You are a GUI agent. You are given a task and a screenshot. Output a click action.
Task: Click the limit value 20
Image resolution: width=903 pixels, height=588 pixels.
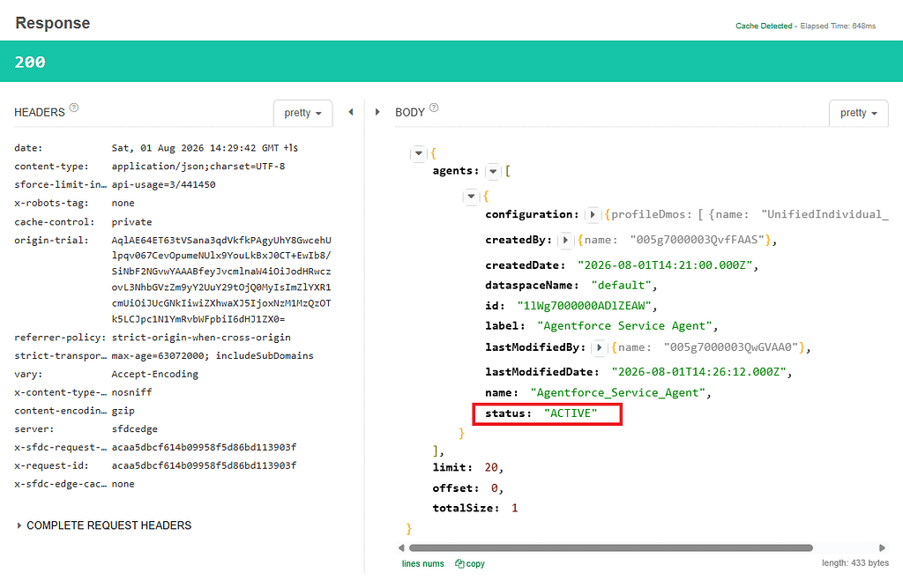[x=491, y=467]
